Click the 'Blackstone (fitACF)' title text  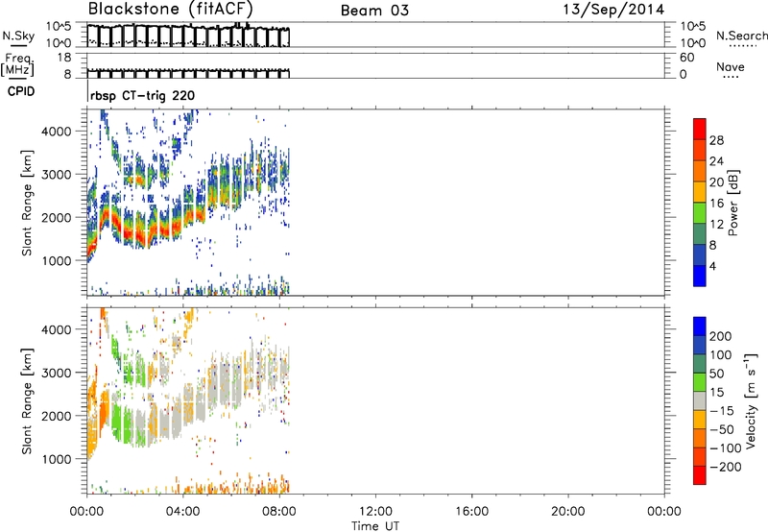click(x=171, y=10)
